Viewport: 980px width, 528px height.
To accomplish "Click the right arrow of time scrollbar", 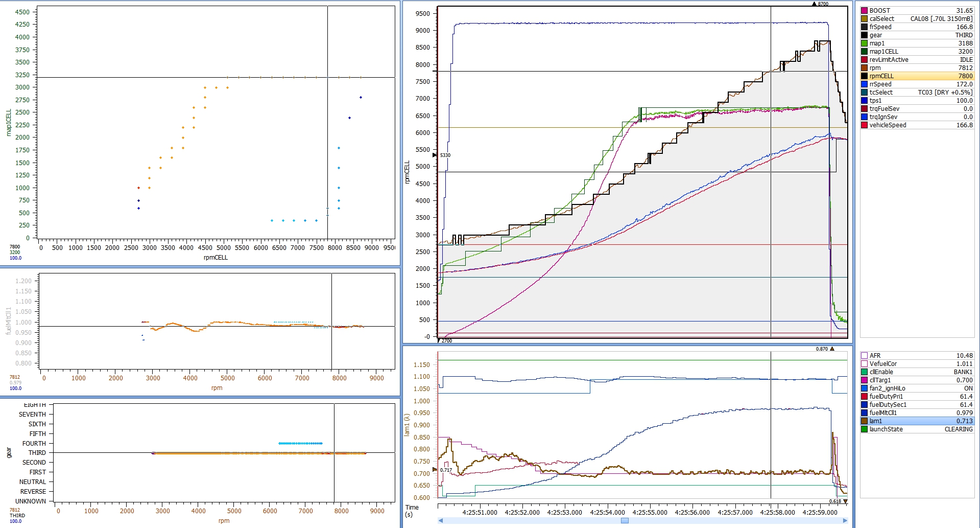I will [x=845, y=521].
